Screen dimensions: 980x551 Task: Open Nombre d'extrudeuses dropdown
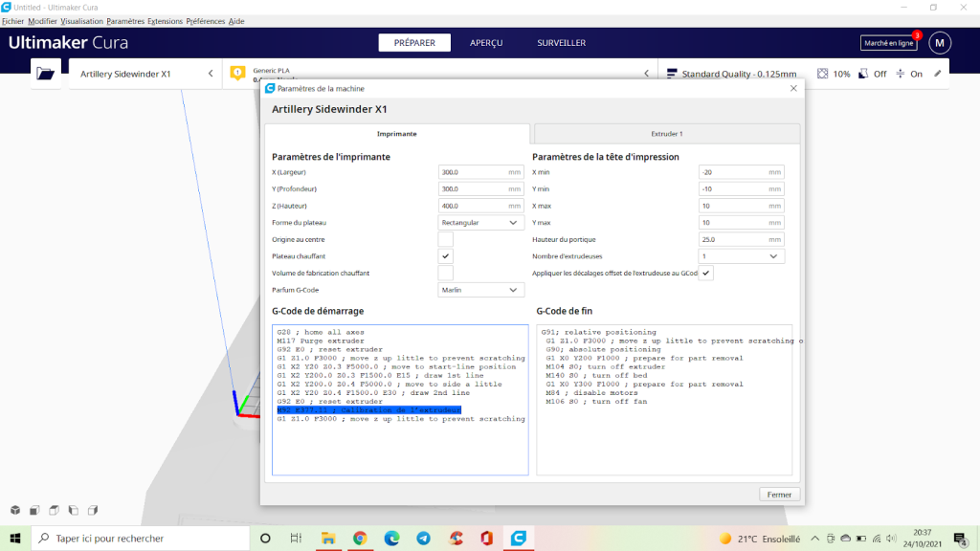742,256
